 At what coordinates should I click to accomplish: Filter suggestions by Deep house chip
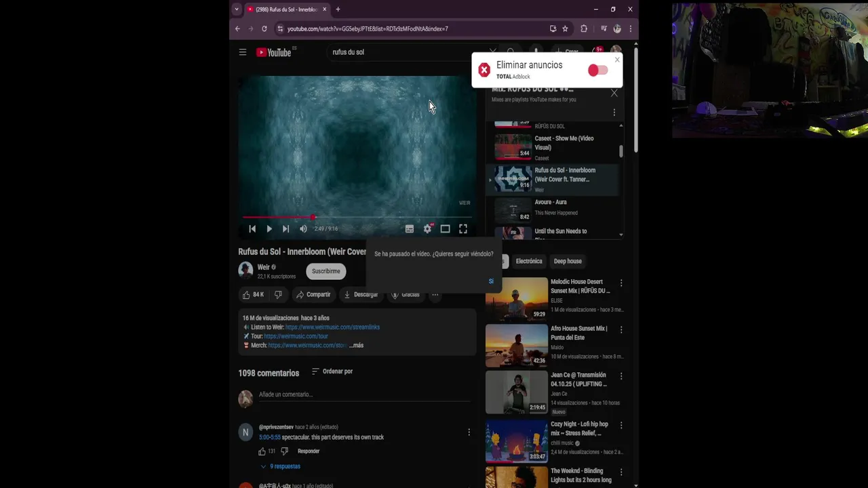coord(568,261)
